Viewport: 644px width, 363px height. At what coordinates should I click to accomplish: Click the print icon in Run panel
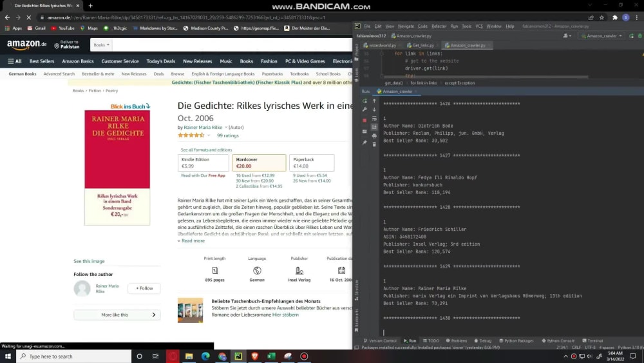(x=374, y=135)
